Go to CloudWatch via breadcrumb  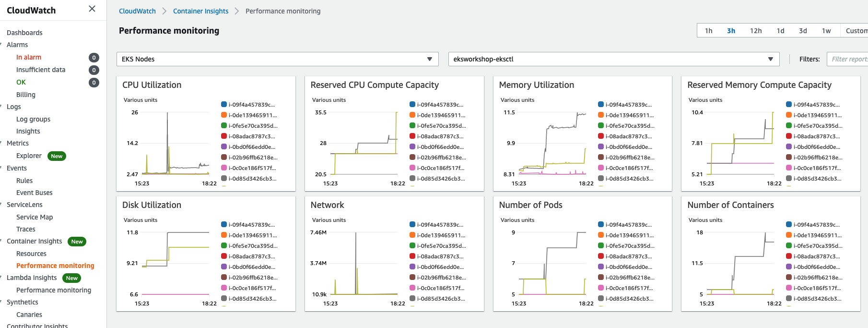tap(137, 11)
